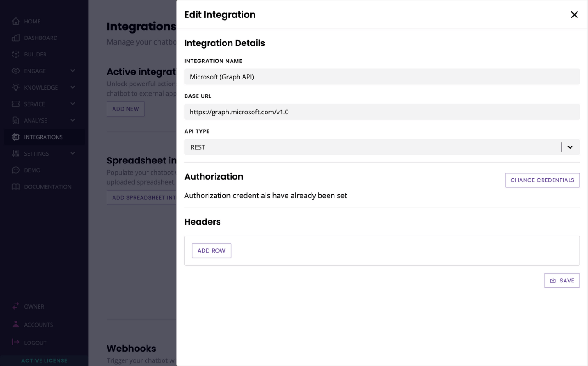The image size is (588, 366).
Task: Save the integration with the Save button
Action: coord(562,280)
